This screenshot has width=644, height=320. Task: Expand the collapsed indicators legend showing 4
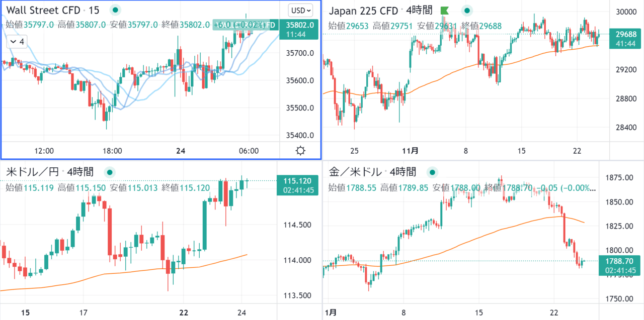16,42
